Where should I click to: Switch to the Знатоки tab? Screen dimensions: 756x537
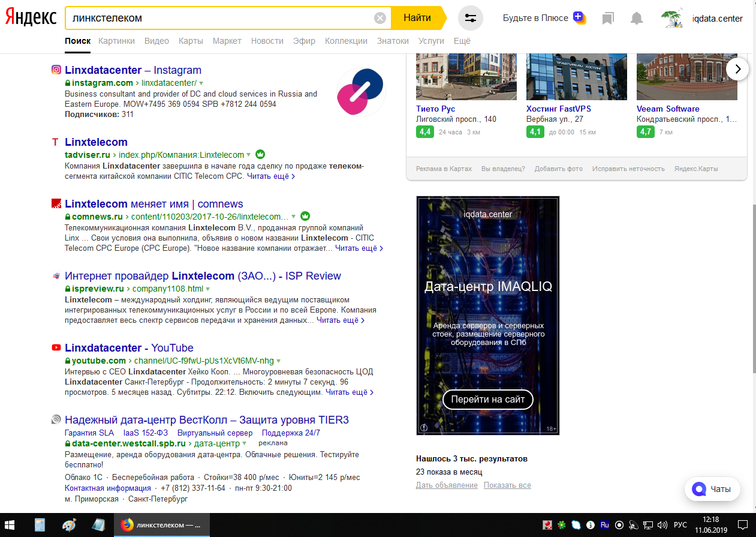393,41
